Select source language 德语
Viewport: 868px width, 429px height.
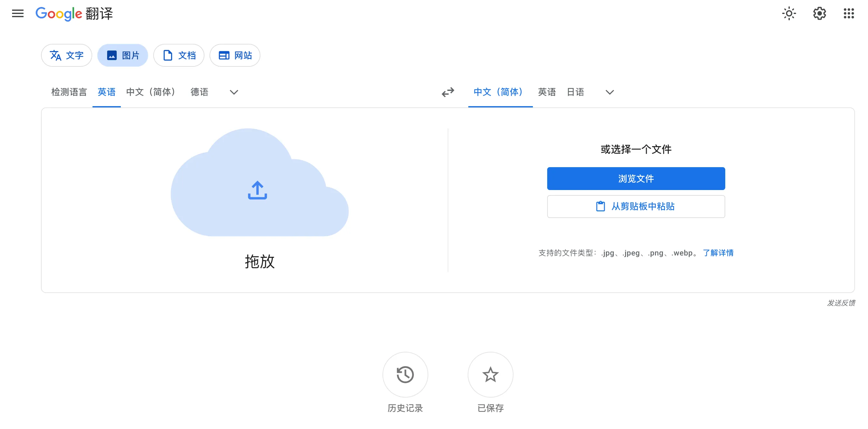click(199, 92)
